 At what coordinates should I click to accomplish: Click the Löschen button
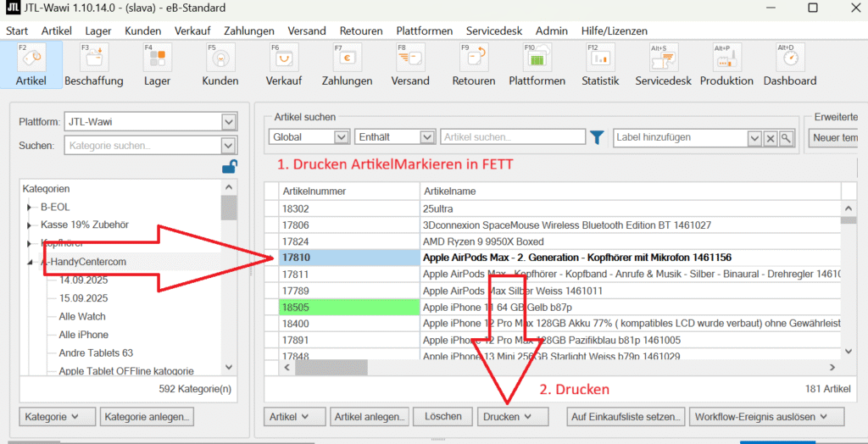click(x=443, y=416)
